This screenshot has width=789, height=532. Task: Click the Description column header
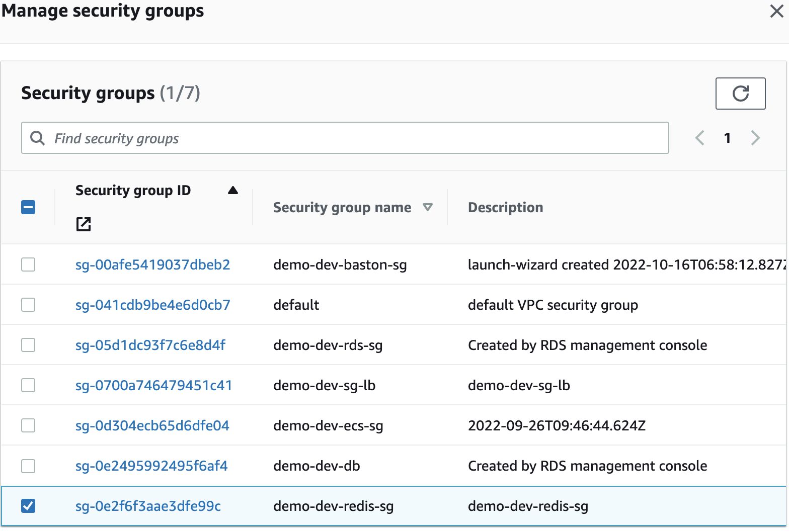(x=505, y=208)
